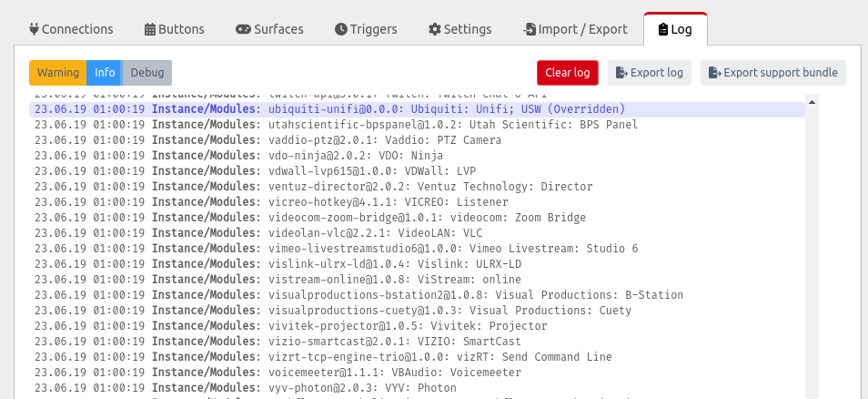Screen dimensions: 868x399
Task: Click the videocom-zoom-bridge@1.0.1 entry
Action: coord(417,218)
